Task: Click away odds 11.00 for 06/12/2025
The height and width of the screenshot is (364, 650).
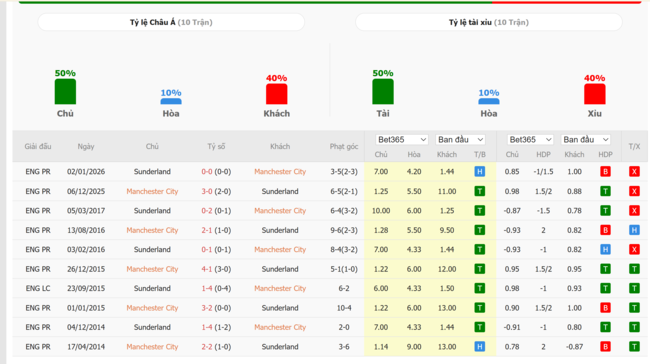Action: pyautogui.click(x=447, y=191)
